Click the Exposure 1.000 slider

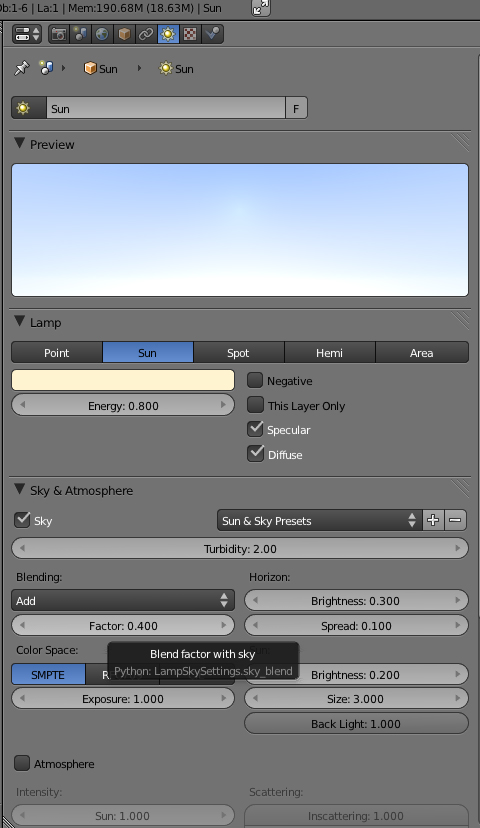[123, 699]
